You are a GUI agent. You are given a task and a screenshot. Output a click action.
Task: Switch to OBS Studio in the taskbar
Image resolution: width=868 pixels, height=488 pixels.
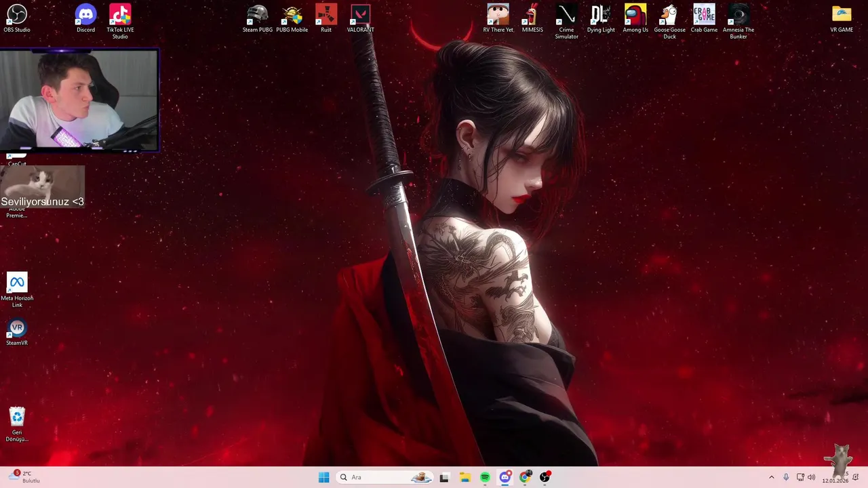tap(545, 477)
